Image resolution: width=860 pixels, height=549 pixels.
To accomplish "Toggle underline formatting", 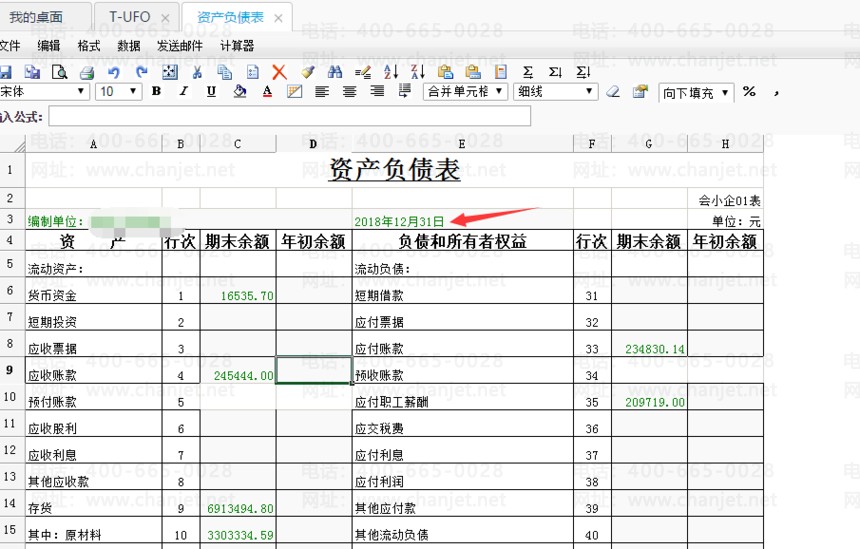I will click(211, 92).
